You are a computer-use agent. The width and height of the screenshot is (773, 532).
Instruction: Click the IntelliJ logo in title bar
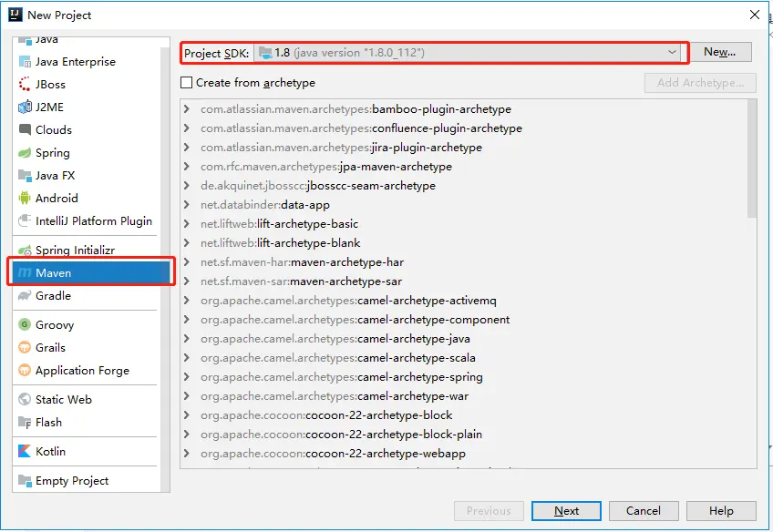(15, 15)
